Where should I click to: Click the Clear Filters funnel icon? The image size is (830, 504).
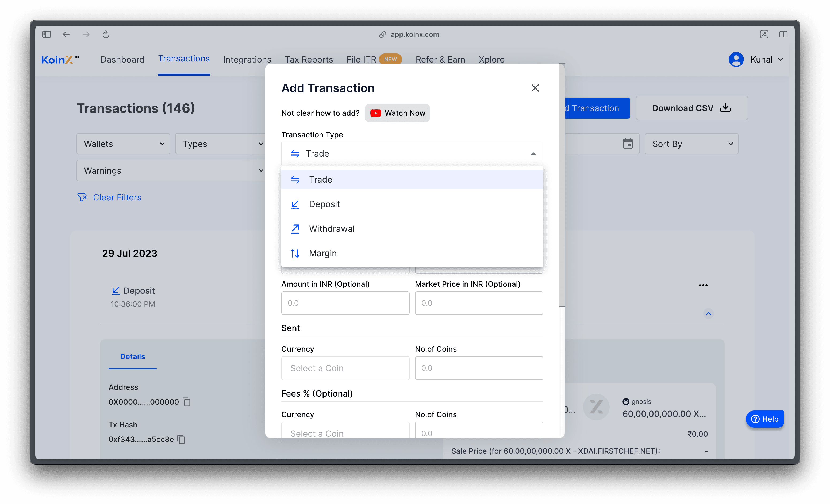pos(82,197)
